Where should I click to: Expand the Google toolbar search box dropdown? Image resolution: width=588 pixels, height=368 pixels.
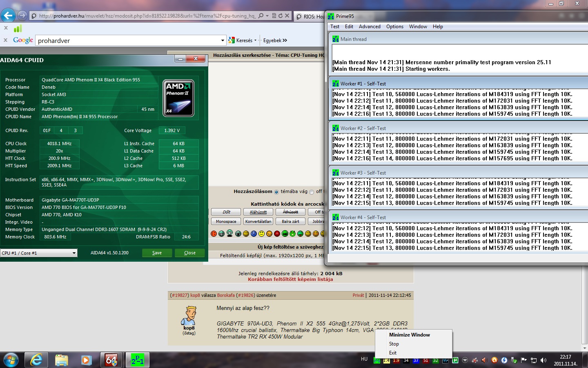click(x=223, y=40)
